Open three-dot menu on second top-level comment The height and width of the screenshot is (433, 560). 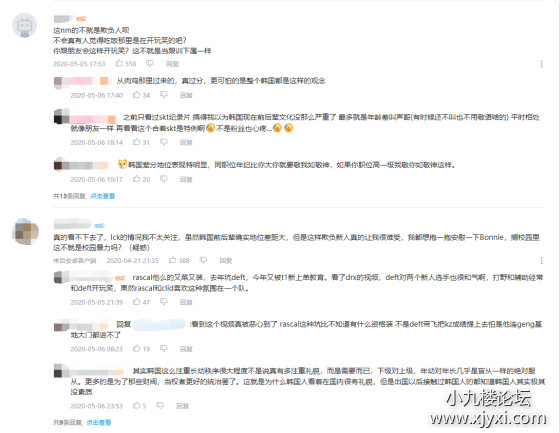coord(541,260)
